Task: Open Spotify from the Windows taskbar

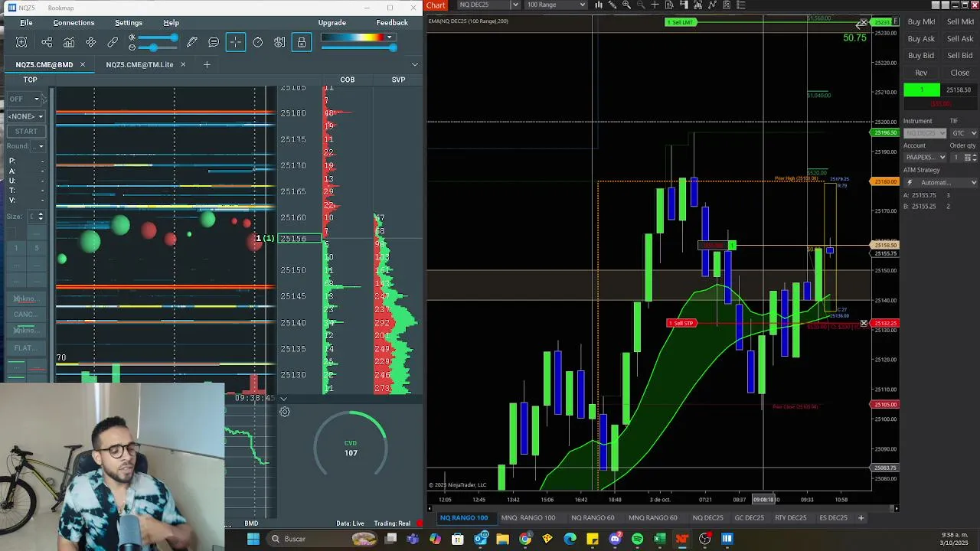Action: [x=637, y=540]
